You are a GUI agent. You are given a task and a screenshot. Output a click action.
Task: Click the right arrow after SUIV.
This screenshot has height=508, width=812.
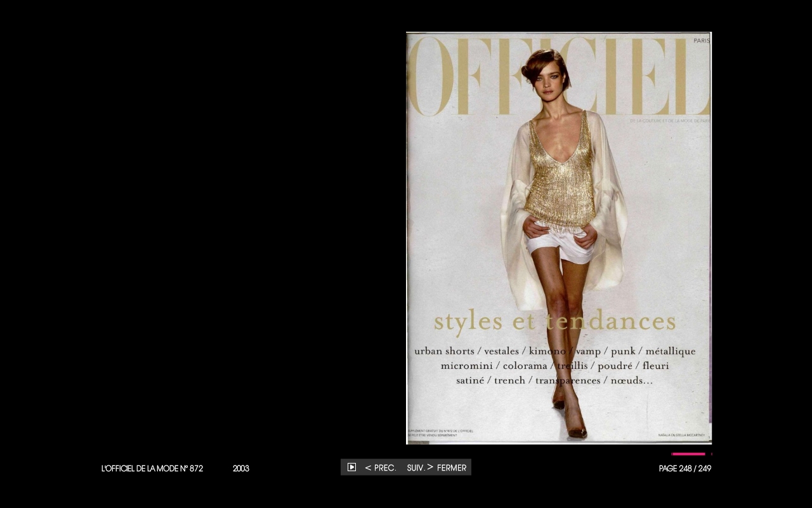(x=430, y=467)
